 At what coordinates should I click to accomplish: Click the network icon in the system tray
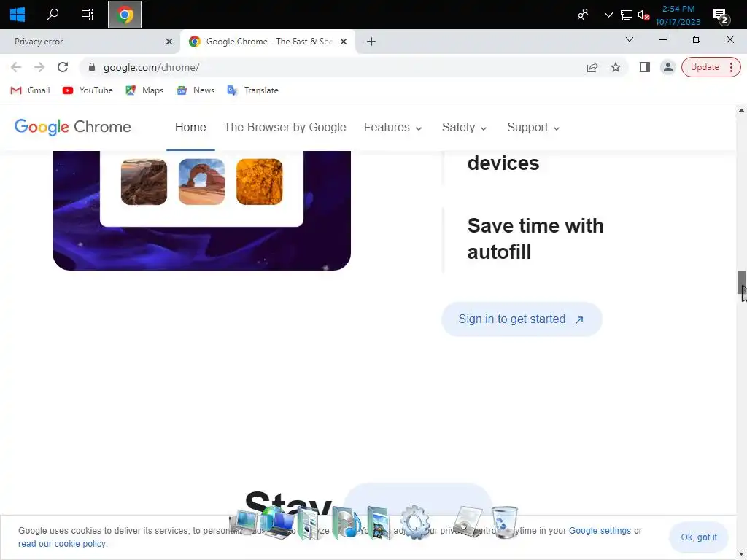(627, 15)
